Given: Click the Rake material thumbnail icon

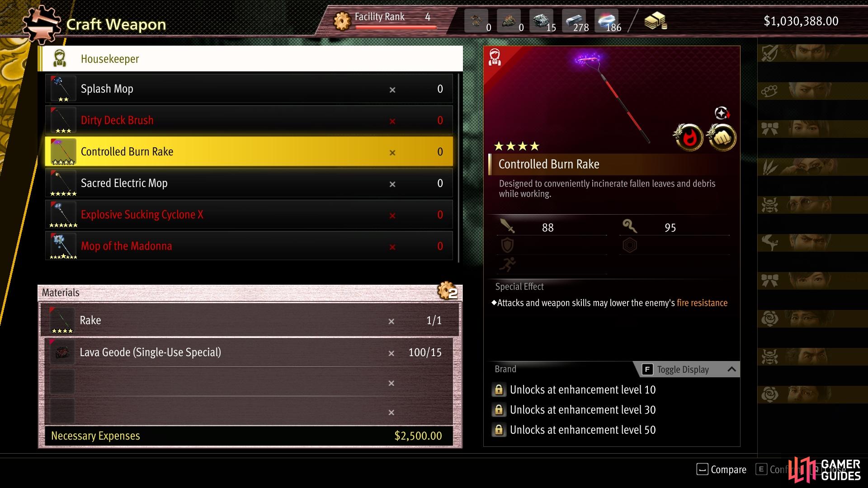Looking at the screenshot, I should click(x=62, y=320).
